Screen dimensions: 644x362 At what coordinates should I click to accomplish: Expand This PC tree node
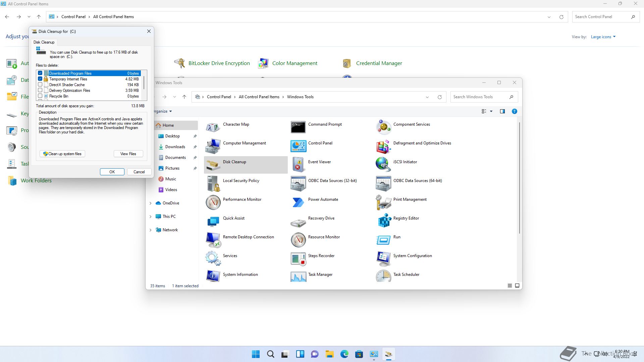pos(151,217)
